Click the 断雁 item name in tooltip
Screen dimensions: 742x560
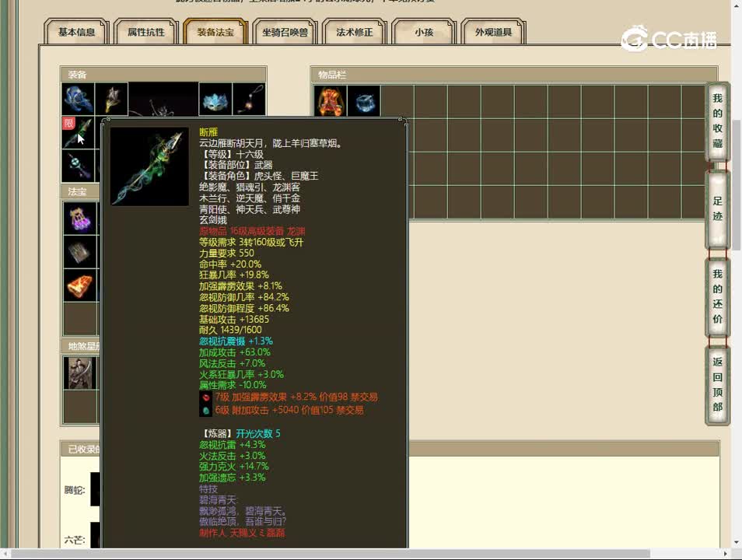click(x=208, y=132)
